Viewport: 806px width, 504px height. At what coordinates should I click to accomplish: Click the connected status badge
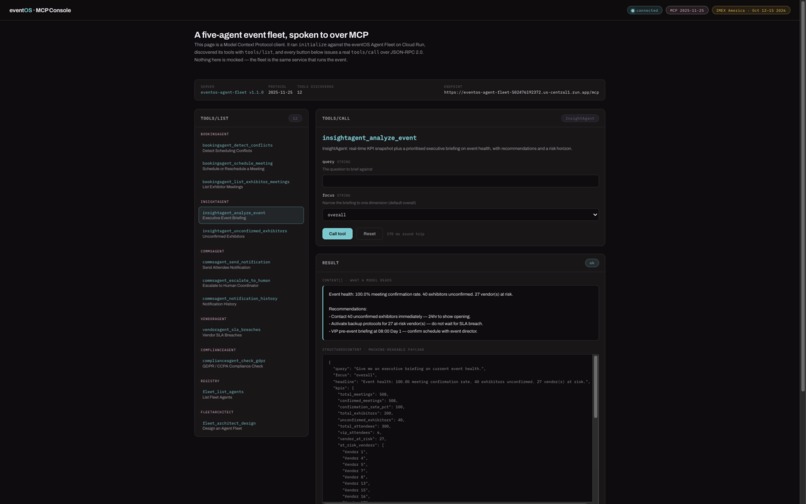644,10
